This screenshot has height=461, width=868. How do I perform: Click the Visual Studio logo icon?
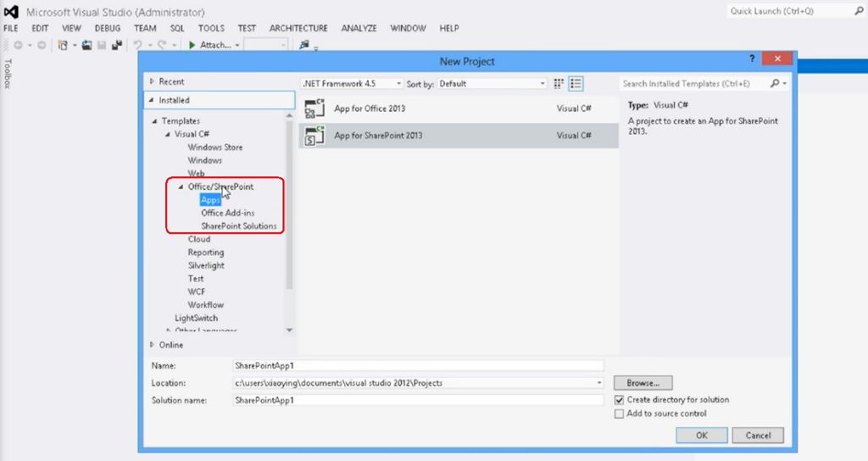[11, 11]
